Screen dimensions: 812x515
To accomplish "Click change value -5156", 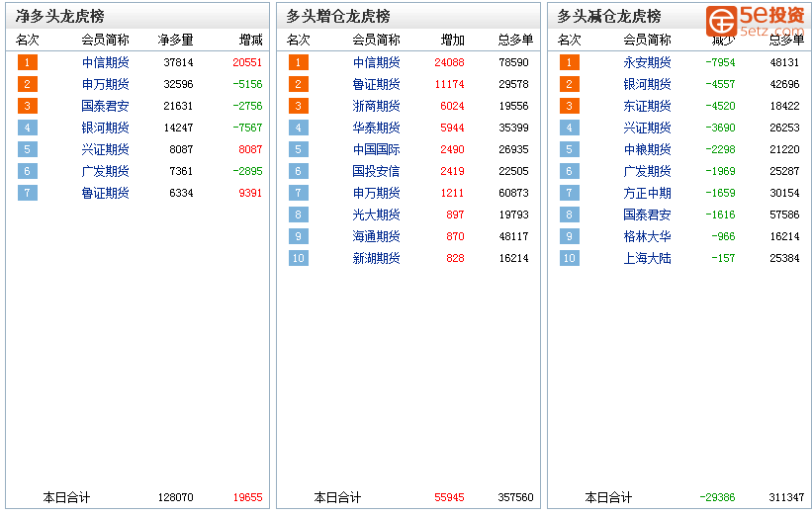I will (x=247, y=84).
